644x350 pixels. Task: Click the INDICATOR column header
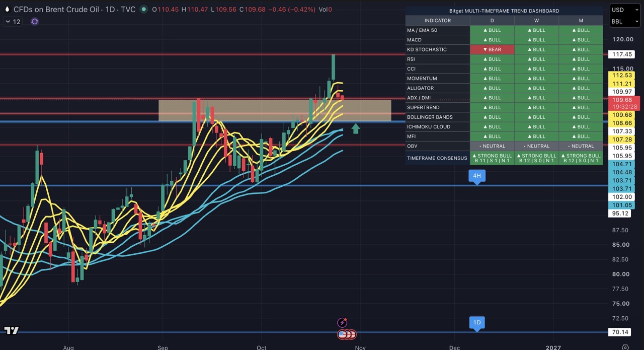tap(438, 21)
